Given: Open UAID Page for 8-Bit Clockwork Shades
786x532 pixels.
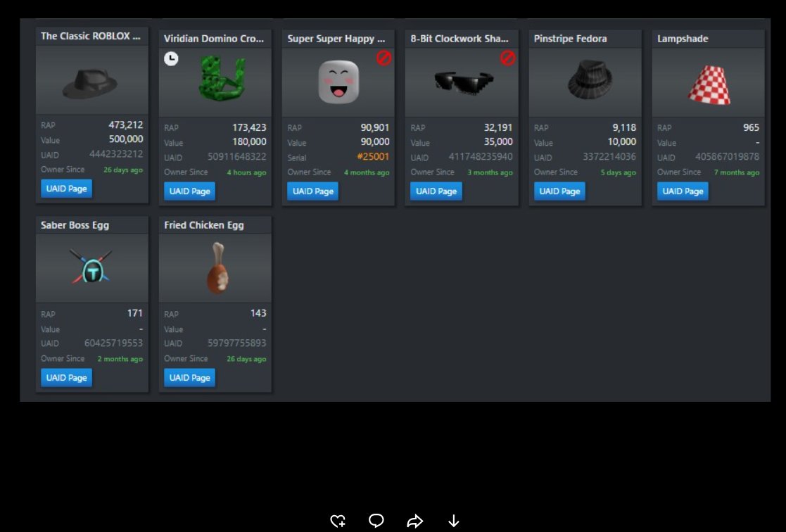Looking at the screenshot, I should click(436, 191).
